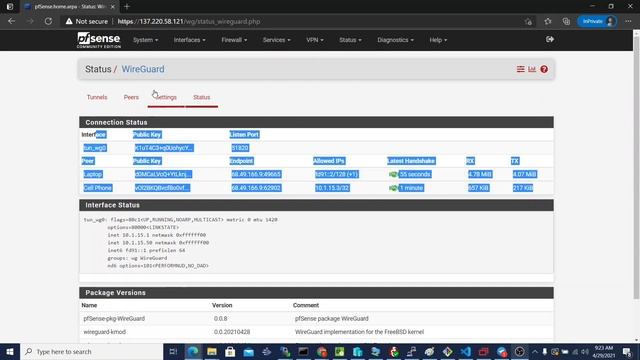Open the Interfaces menu
640x360 pixels.
coord(189,40)
